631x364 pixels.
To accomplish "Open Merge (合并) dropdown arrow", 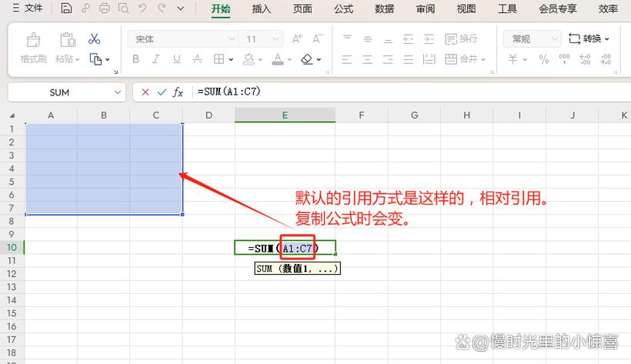I will pos(483,59).
